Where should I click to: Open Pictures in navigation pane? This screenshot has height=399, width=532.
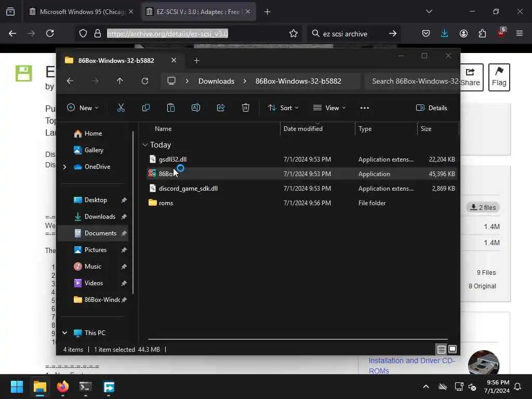pos(96,250)
